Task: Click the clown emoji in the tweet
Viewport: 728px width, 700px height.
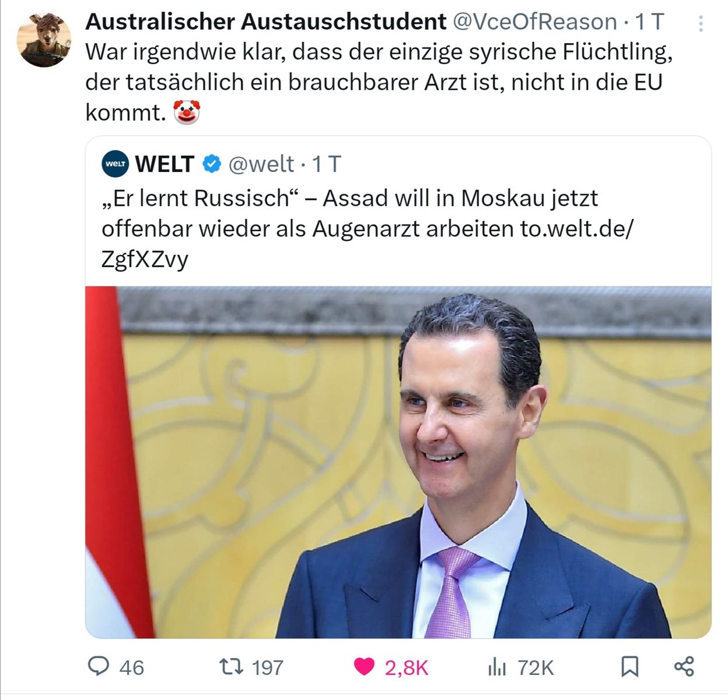Action: 187,112
